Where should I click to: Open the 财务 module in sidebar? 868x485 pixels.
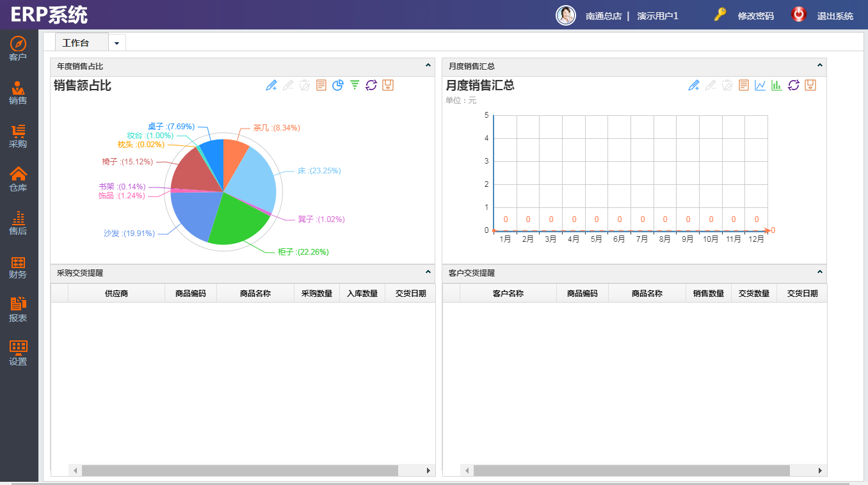[x=18, y=267]
